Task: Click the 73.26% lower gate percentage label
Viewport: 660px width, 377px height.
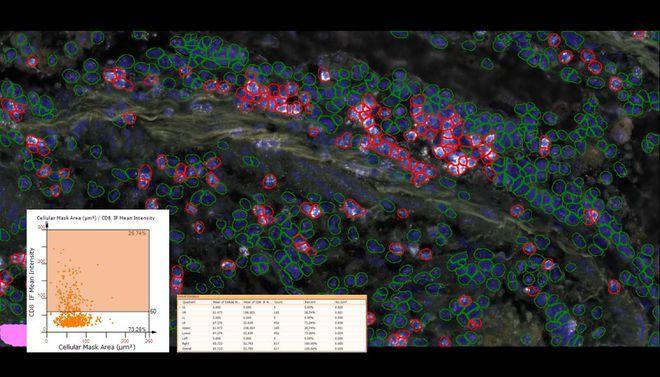Action: [x=137, y=328]
